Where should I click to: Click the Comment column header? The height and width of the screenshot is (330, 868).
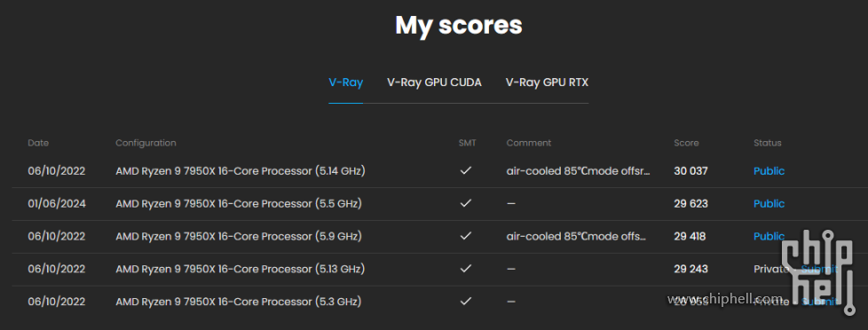tap(529, 143)
